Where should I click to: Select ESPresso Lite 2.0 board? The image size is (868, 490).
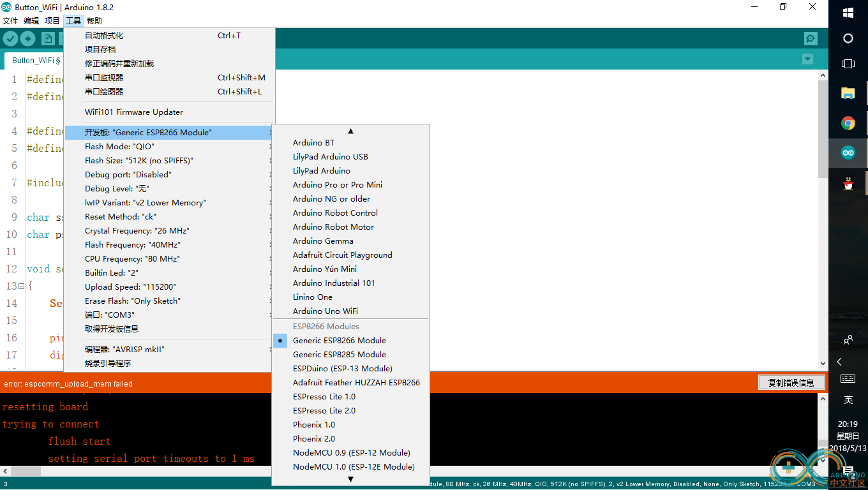pos(350,411)
